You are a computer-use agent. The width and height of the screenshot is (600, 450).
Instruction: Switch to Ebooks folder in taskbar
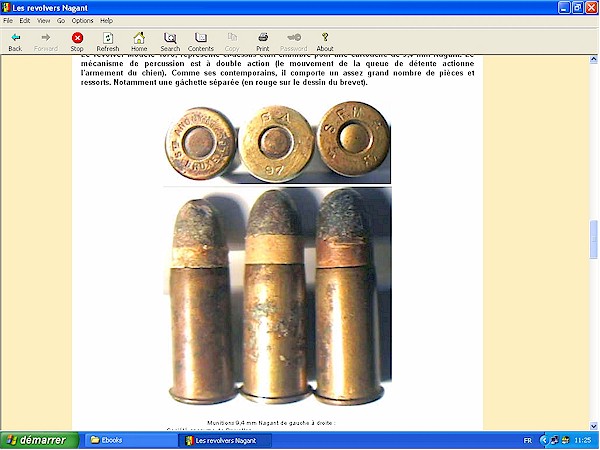click(130, 440)
